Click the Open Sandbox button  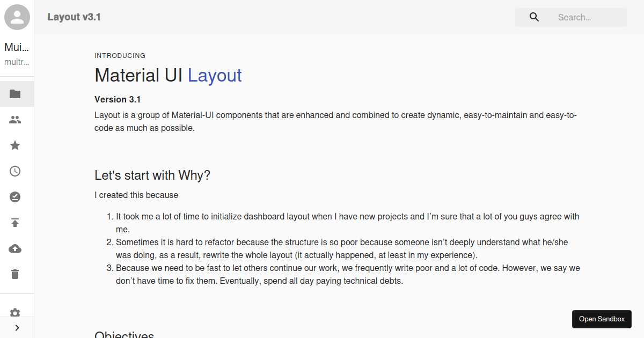click(x=602, y=319)
